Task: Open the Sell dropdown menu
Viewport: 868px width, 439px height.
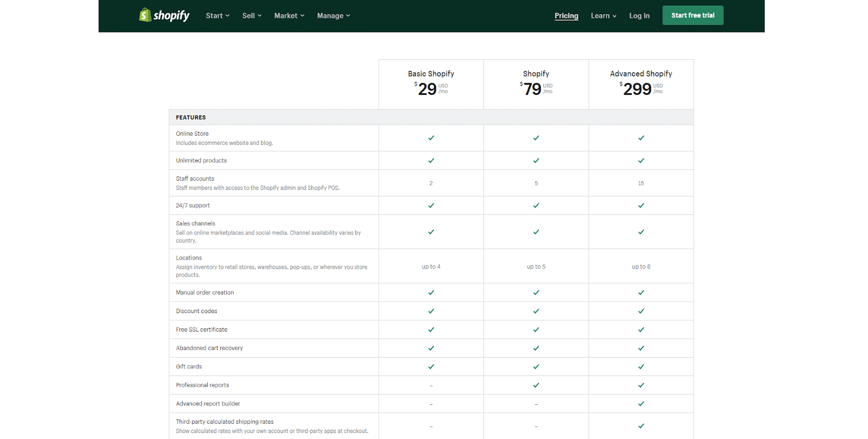Action: 252,16
